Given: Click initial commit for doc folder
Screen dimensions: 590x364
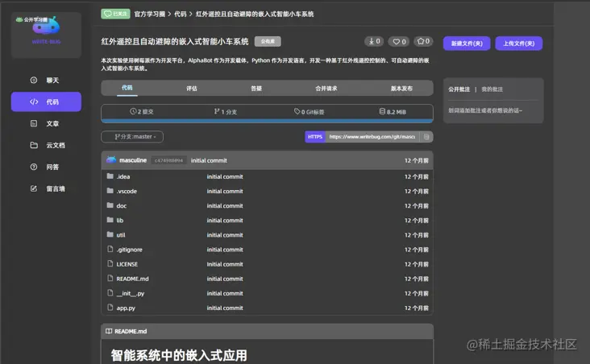Looking at the screenshot, I should (x=225, y=205).
